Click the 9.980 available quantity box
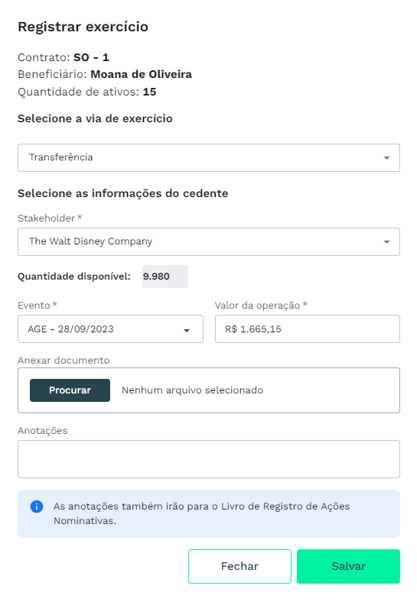 [x=165, y=276]
